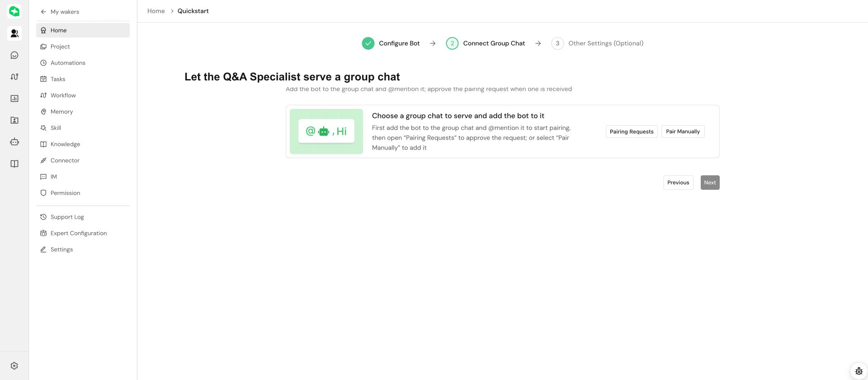Open the book icon in left rail
The width and height of the screenshot is (868, 380).
14,164
